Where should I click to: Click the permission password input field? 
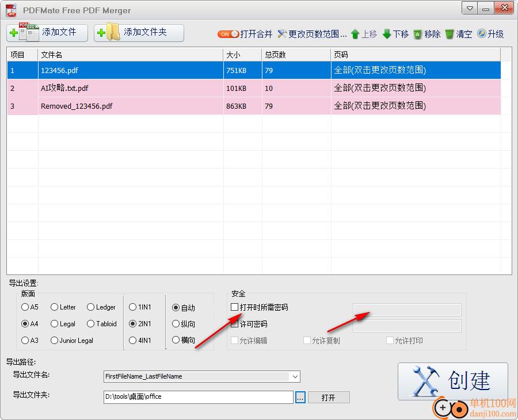pyautogui.click(x=407, y=326)
